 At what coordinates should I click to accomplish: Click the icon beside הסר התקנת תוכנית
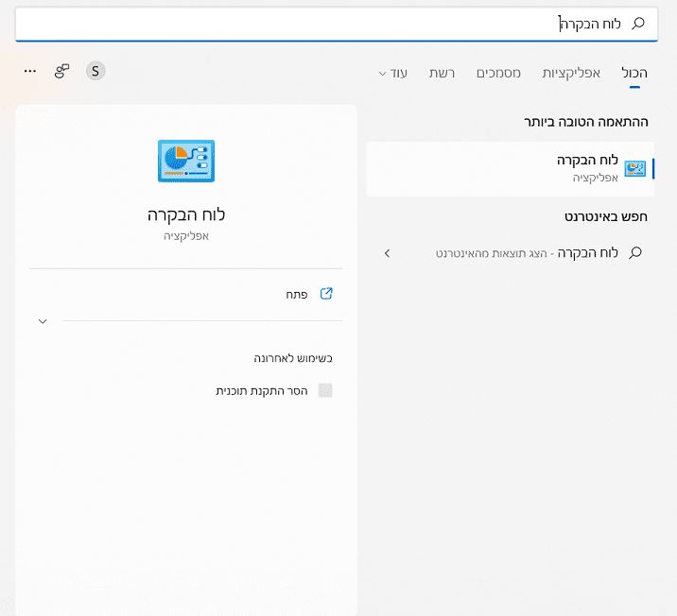point(325,390)
